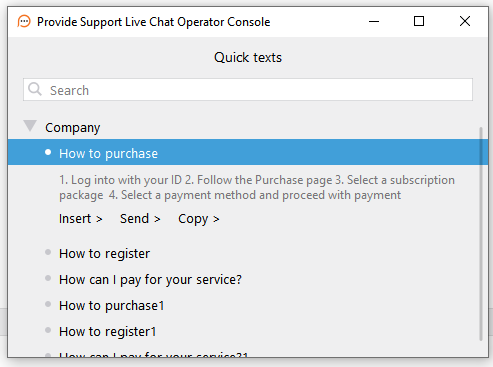This screenshot has height=367, width=493.
Task: Click the white bullet before How to purchase
Action: click(48, 152)
